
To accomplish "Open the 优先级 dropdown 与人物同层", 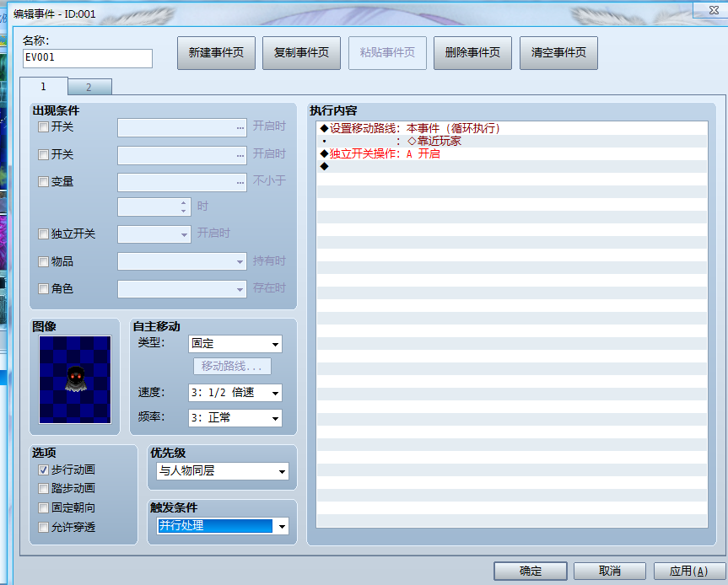I will pos(223,471).
